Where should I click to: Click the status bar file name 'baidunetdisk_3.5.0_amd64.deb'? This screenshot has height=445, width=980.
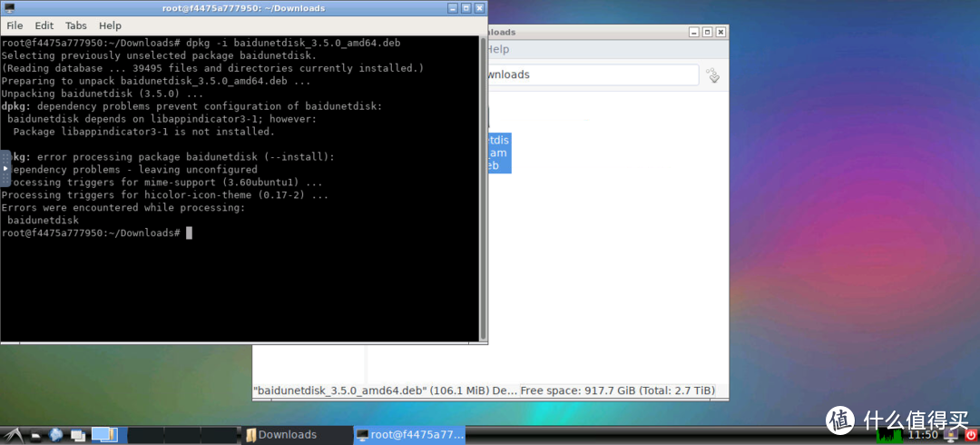pyautogui.click(x=339, y=391)
